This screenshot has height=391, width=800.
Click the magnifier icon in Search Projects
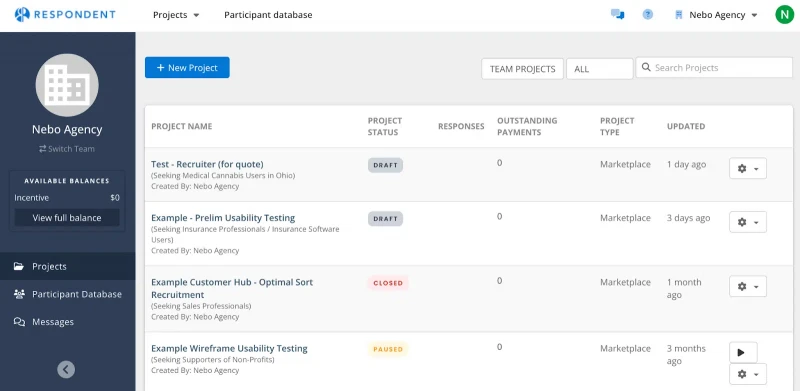click(646, 67)
